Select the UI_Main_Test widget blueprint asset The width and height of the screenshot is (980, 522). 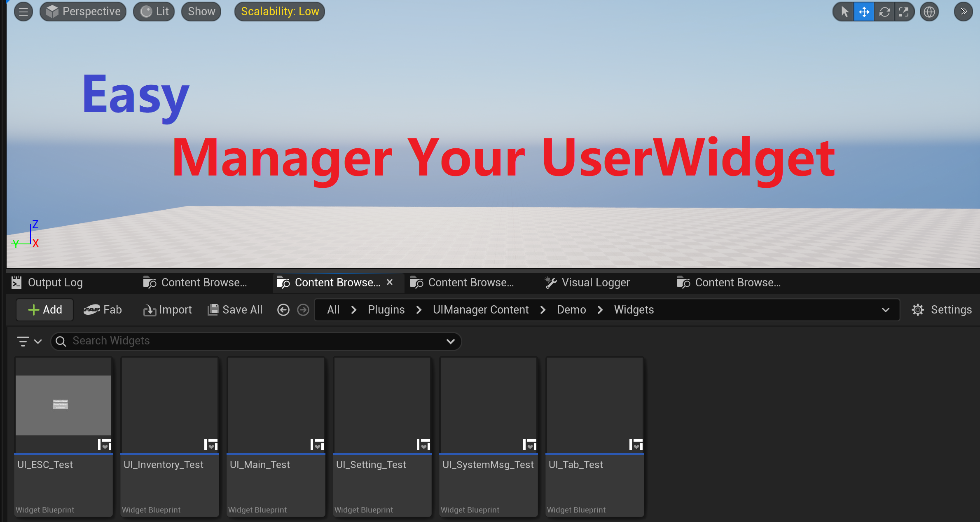click(x=276, y=437)
